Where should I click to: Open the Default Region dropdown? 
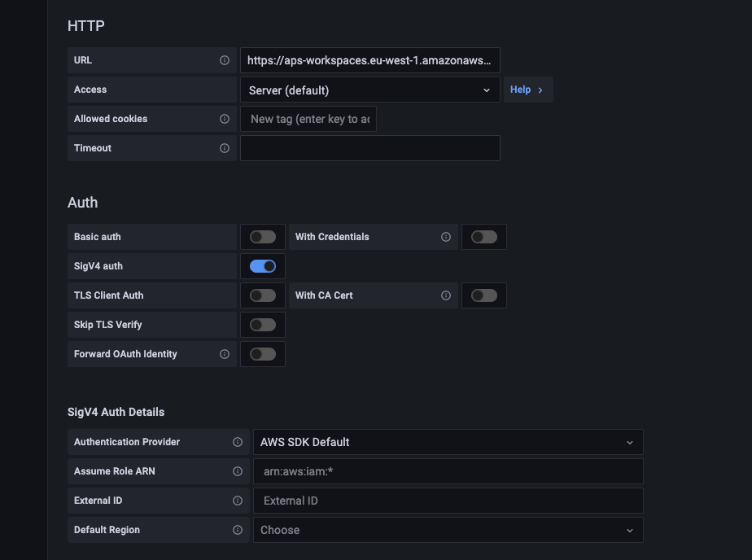pos(448,529)
